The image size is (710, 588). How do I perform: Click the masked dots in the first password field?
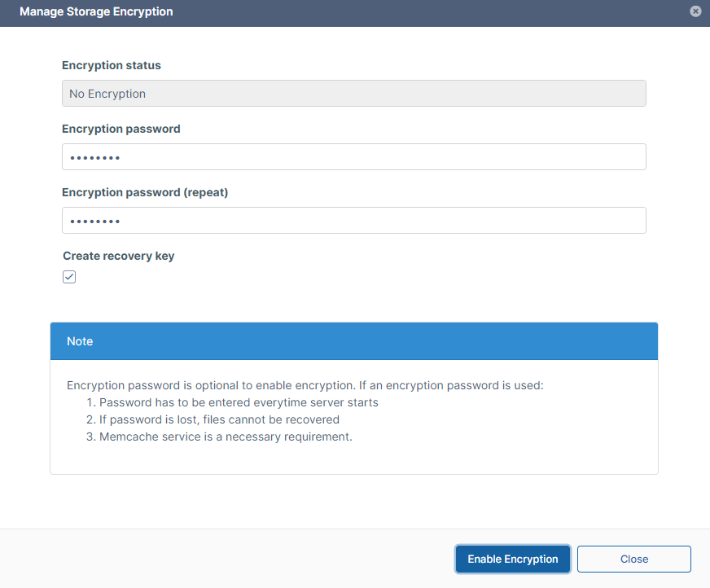click(x=94, y=157)
